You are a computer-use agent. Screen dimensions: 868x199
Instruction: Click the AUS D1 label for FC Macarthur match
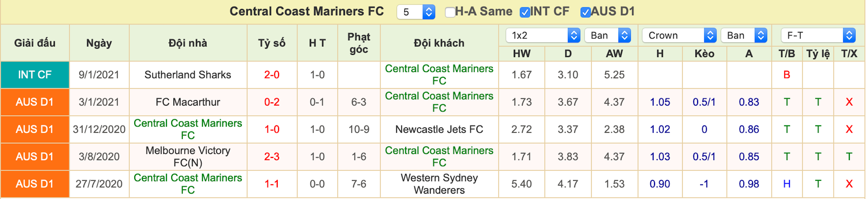tap(35, 102)
